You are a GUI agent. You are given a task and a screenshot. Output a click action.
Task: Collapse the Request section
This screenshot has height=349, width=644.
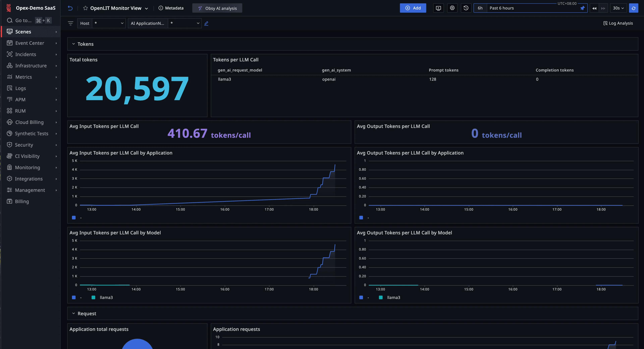pyautogui.click(x=73, y=313)
